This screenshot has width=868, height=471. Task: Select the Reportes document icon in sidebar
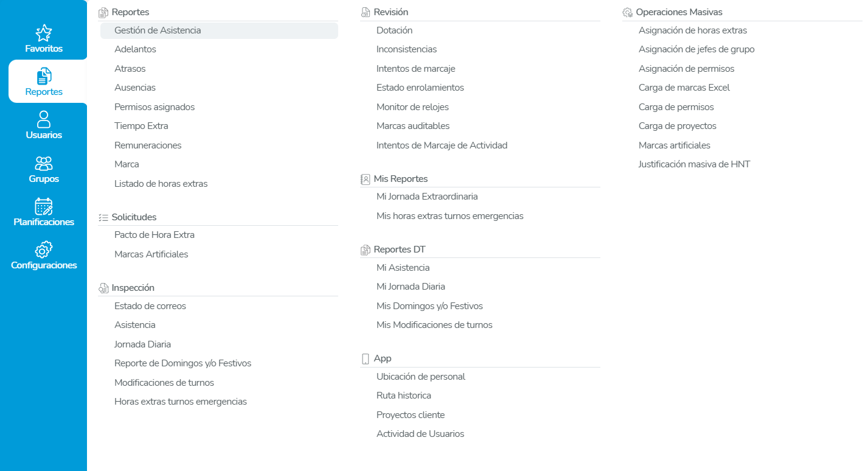click(44, 76)
